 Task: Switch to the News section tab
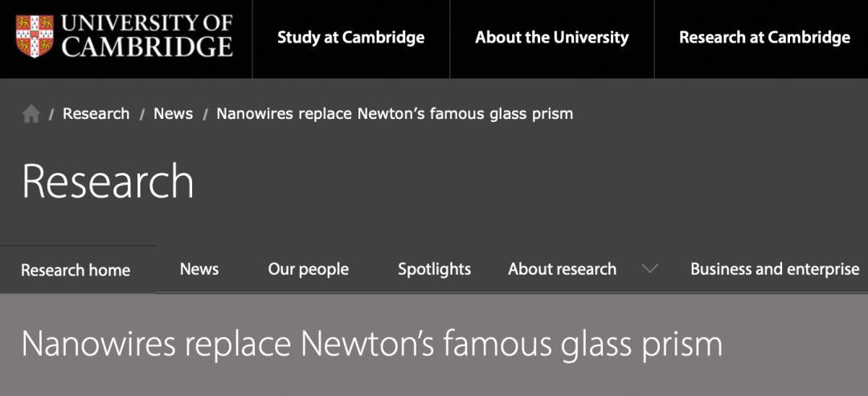pos(199,269)
